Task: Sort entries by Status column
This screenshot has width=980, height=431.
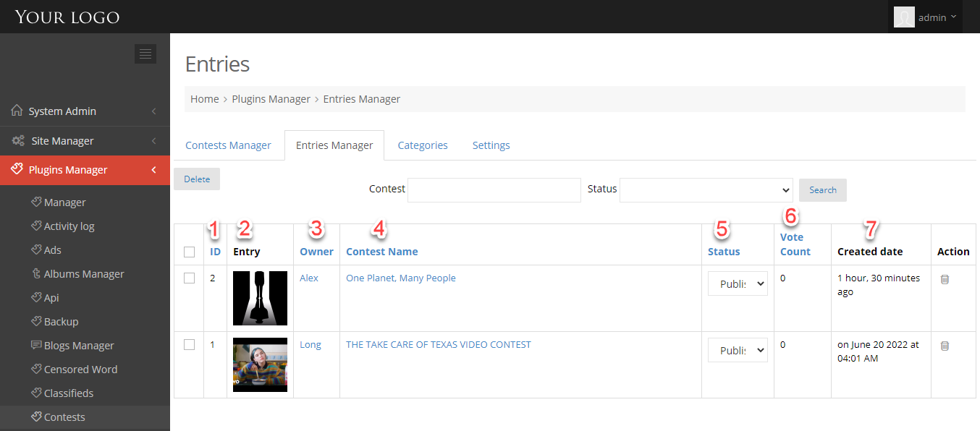Action: click(724, 252)
